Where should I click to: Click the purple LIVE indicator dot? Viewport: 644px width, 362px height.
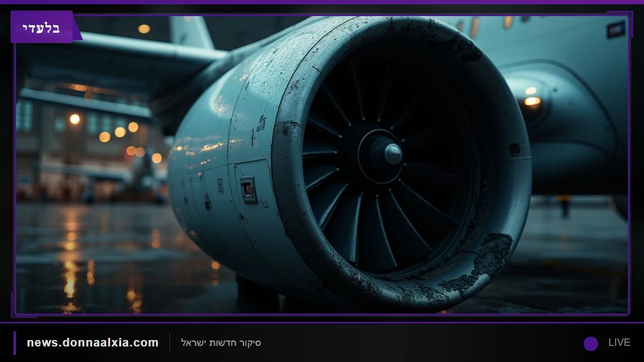591,343
